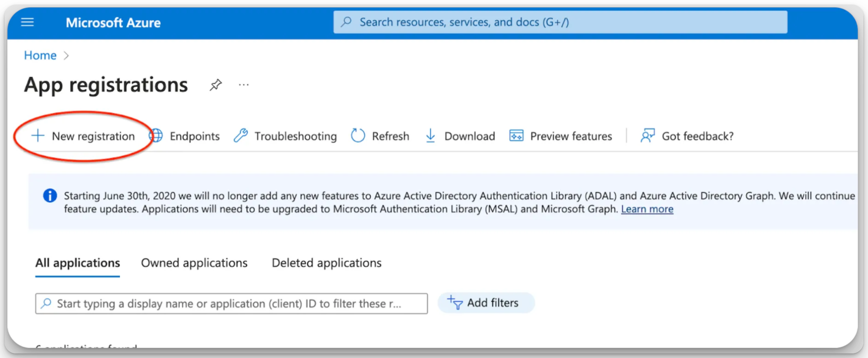Focus the search resources, services, and docs box
Image resolution: width=868 pixels, height=358 pixels.
coord(560,22)
